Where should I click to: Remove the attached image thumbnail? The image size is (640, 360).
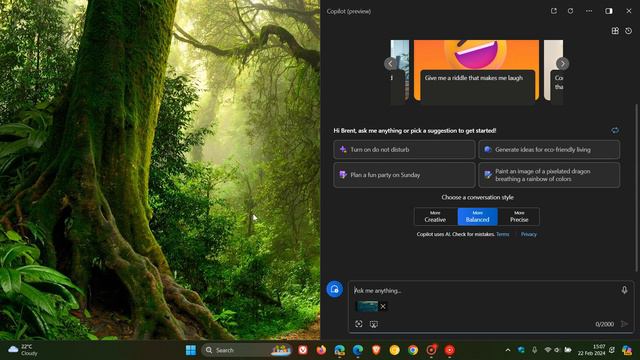click(383, 307)
